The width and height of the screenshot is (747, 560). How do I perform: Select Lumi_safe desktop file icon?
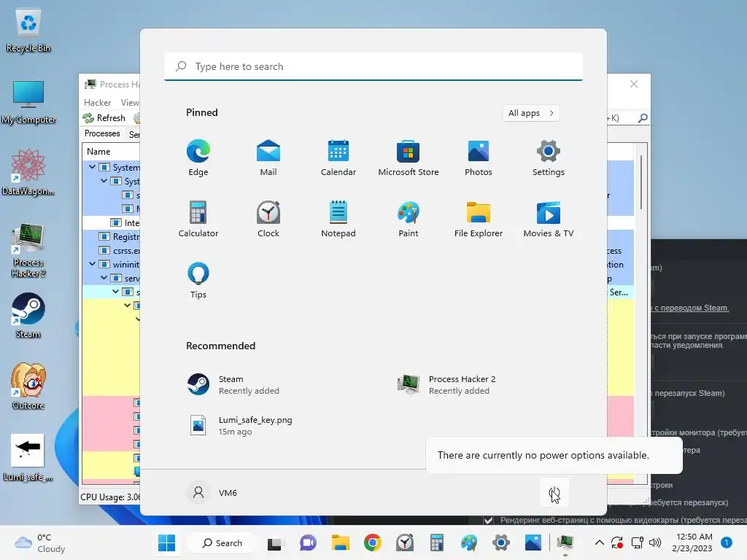click(x=28, y=458)
